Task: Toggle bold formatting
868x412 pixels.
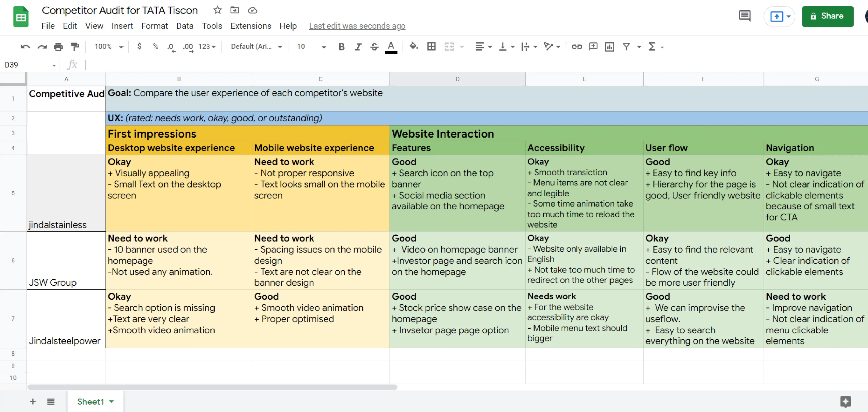Action: tap(341, 46)
